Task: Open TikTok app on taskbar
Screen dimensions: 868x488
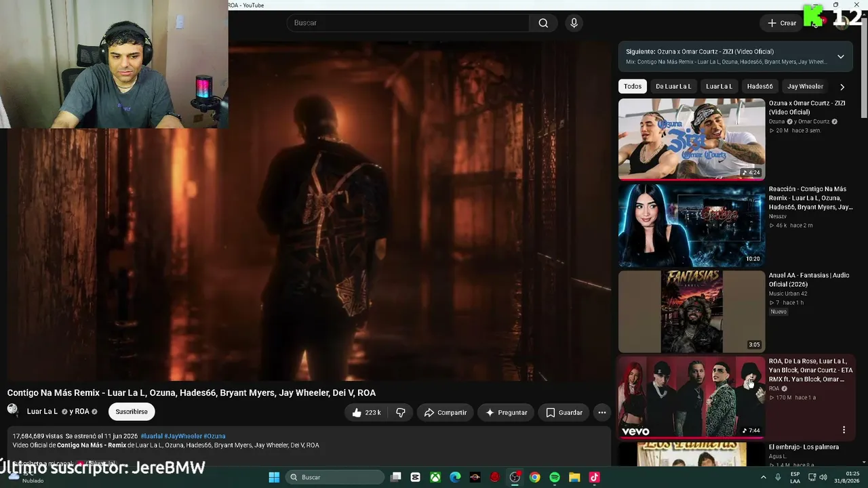Action: pyautogui.click(x=595, y=477)
